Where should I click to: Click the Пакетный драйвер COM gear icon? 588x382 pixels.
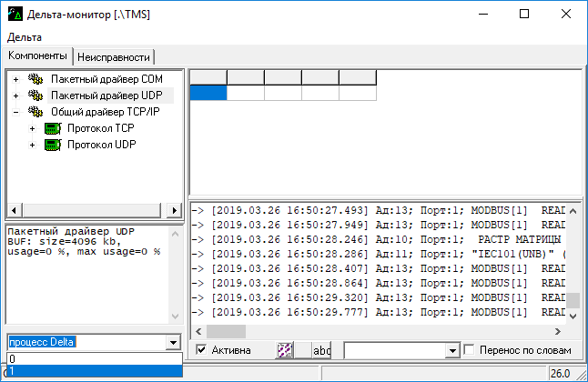point(35,80)
